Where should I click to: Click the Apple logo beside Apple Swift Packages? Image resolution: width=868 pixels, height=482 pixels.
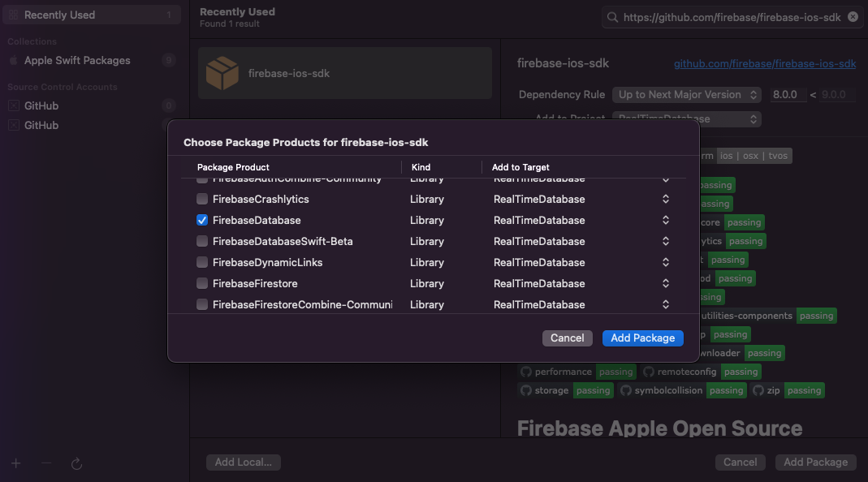13,61
